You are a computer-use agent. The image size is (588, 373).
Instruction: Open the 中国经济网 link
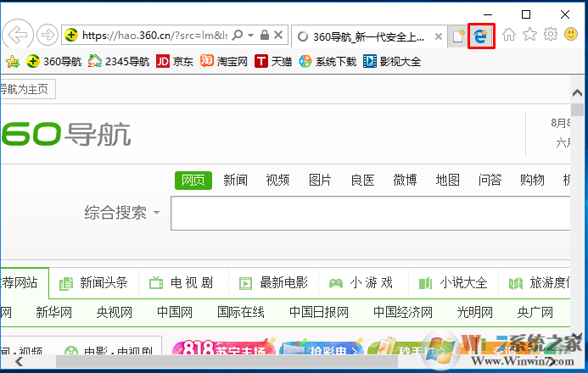pos(403,312)
